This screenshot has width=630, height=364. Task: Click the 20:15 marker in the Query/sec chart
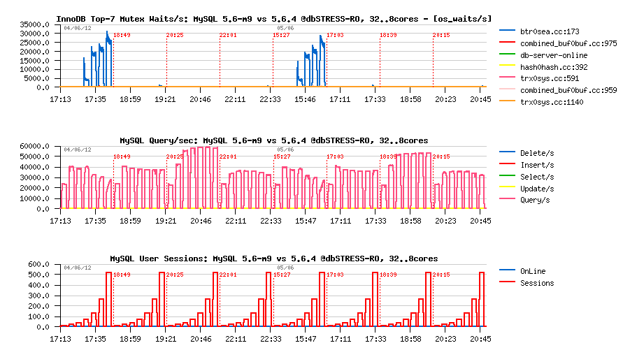pyautogui.click(x=441, y=157)
